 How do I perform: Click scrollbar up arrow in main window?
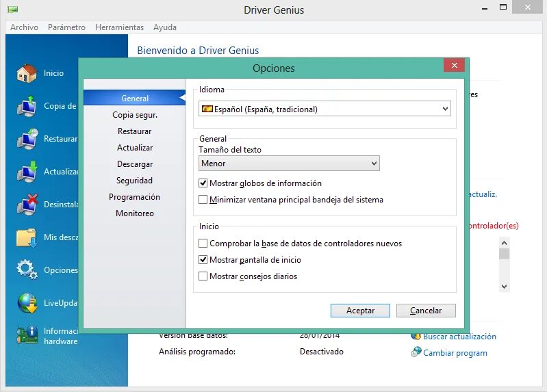504,243
